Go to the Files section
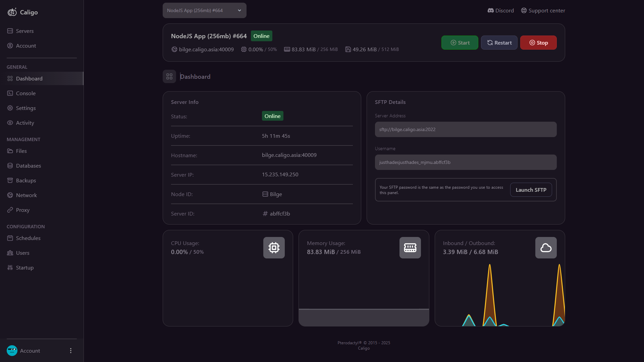 tap(21, 151)
